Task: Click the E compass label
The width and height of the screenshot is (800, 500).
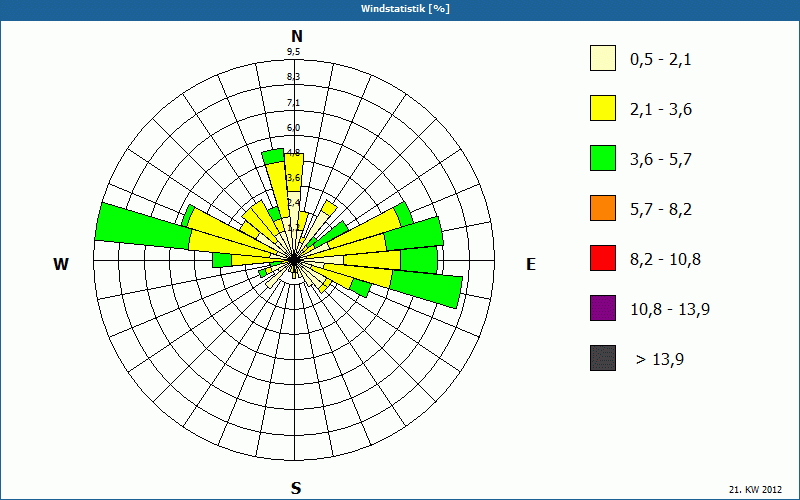Action: pos(531,264)
